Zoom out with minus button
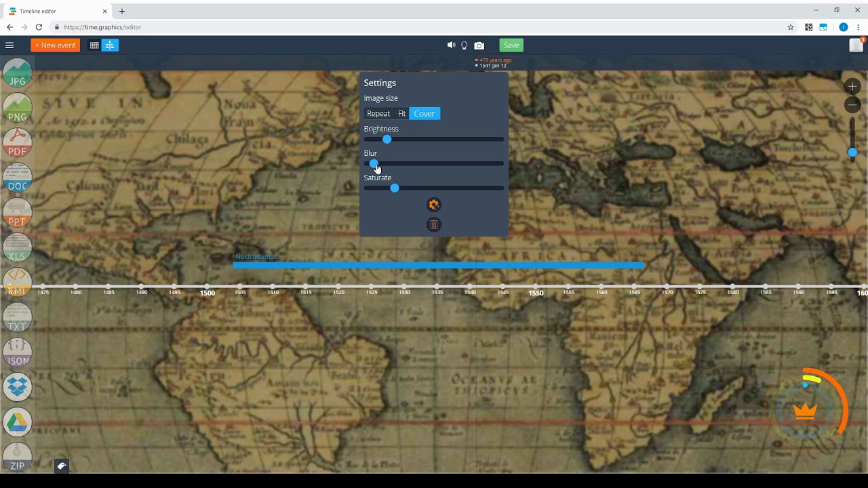 (852, 104)
